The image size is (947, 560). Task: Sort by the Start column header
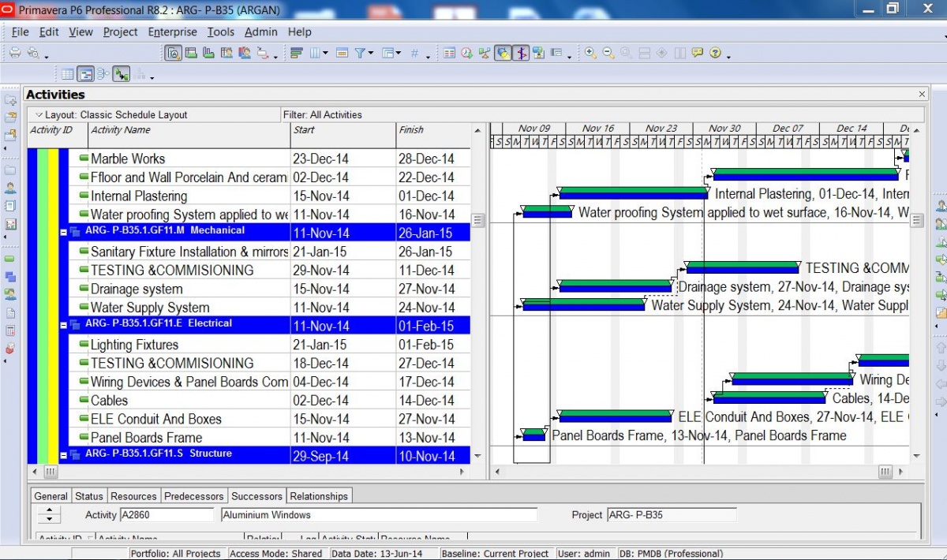pos(342,136)
